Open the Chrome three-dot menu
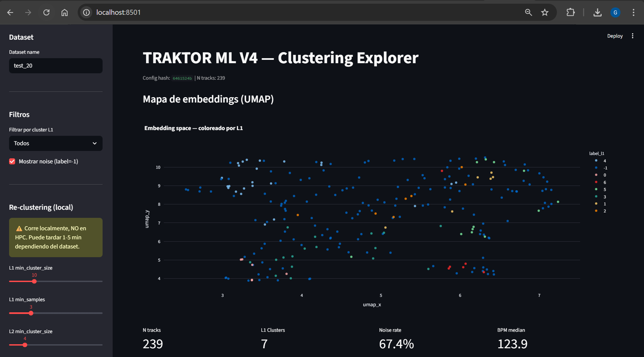Image resolution: width=644 pixels, height=357 pixels. (634, 12)
